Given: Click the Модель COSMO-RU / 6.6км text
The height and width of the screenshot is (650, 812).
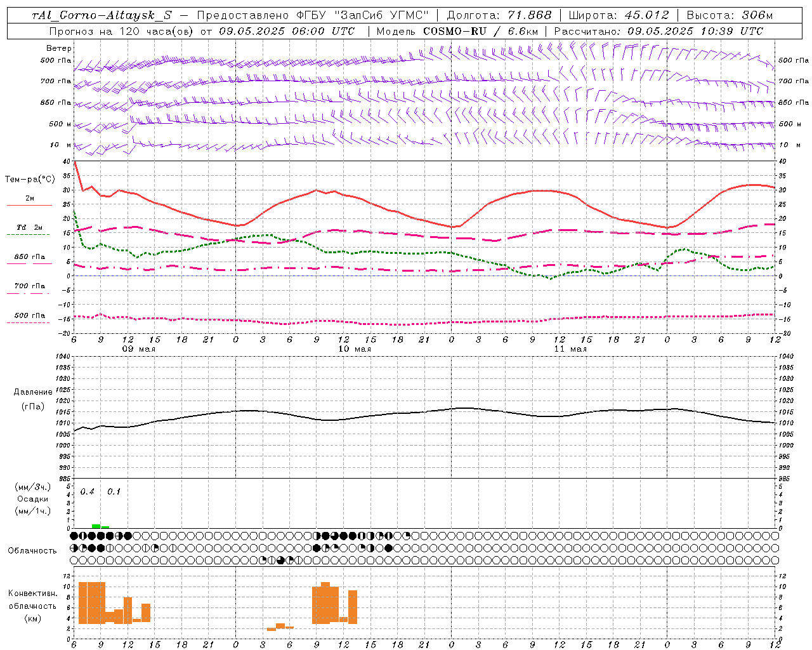Looking at the screenshot, I should [457, 31].
